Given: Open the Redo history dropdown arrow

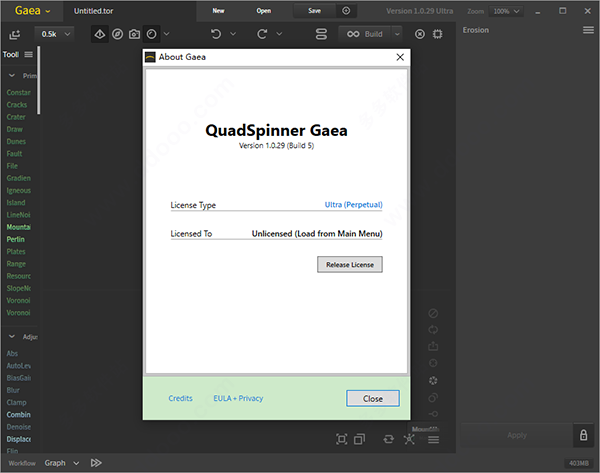Looking at the screenshot, I should (x=279, y=34).
